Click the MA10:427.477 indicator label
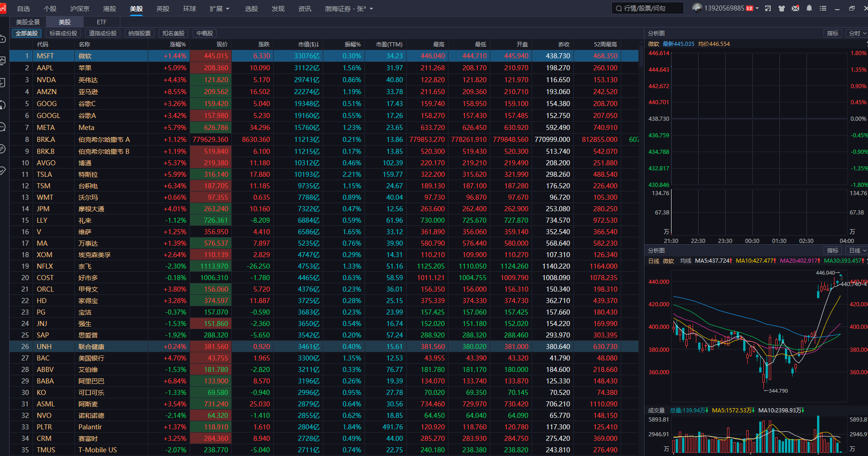 pyautogui.click(x=756, y=261)
